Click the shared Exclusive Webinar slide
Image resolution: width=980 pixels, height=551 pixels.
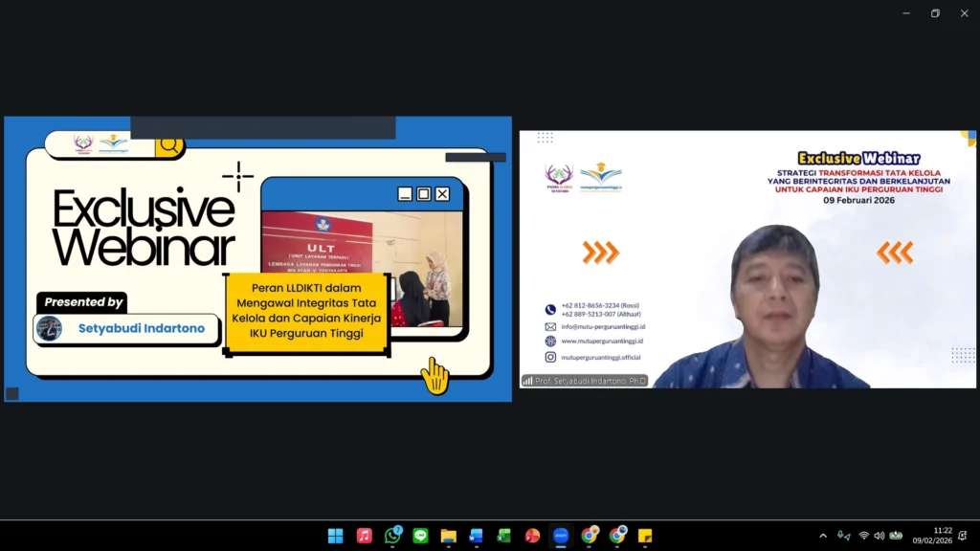(x=257, y=258)
